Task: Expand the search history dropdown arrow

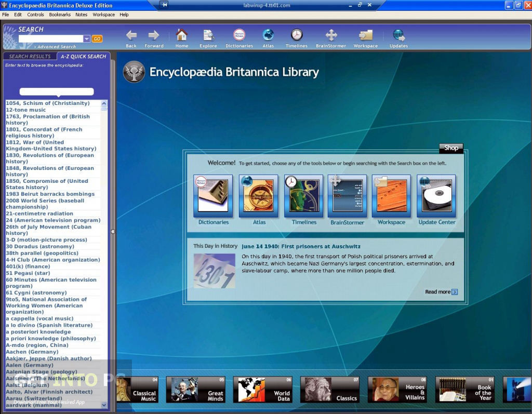Action: [87, 38]
